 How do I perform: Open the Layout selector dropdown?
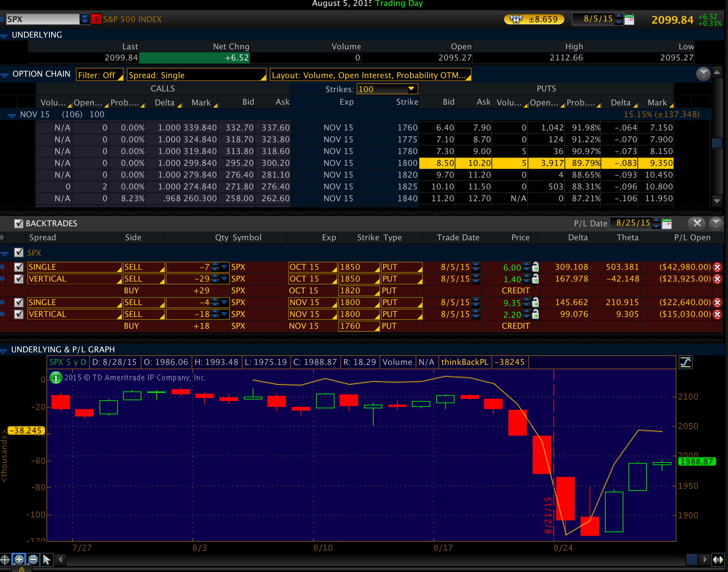click(370, 75)
